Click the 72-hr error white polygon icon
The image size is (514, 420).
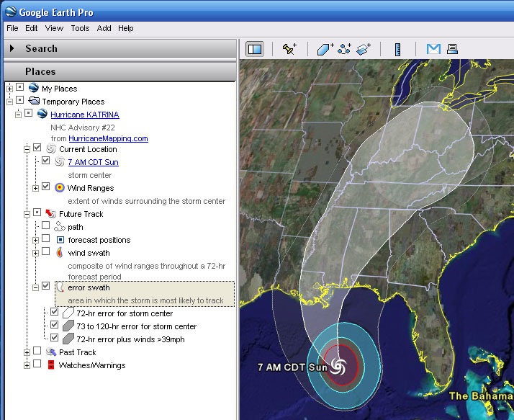68,313
